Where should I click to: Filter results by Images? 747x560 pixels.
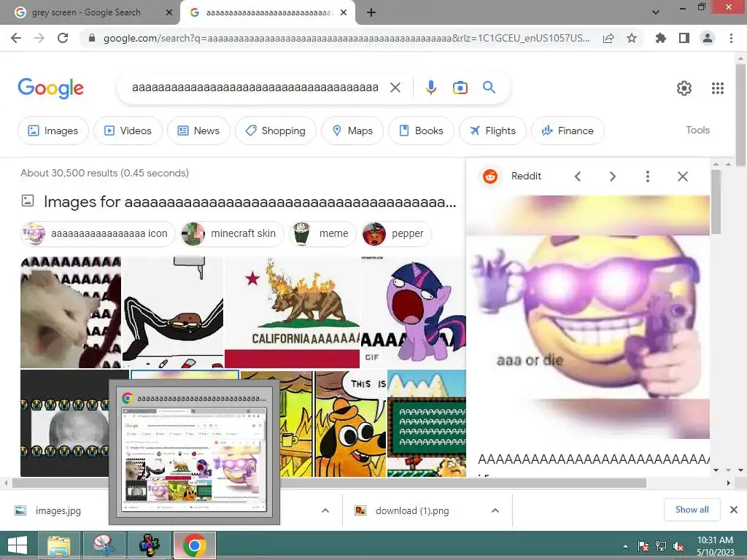(53, 131)
